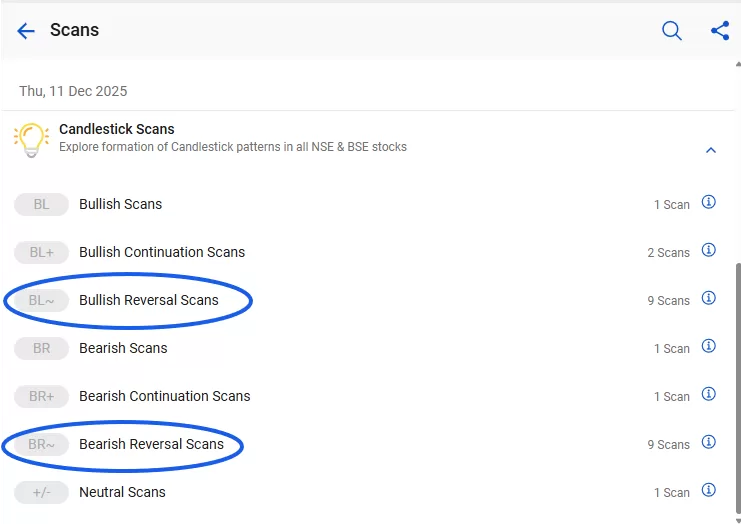Click the info icon for Bullish Reversal Scans
The width and height of the screenshot is (741, 524).
click(x=709, y=298)
